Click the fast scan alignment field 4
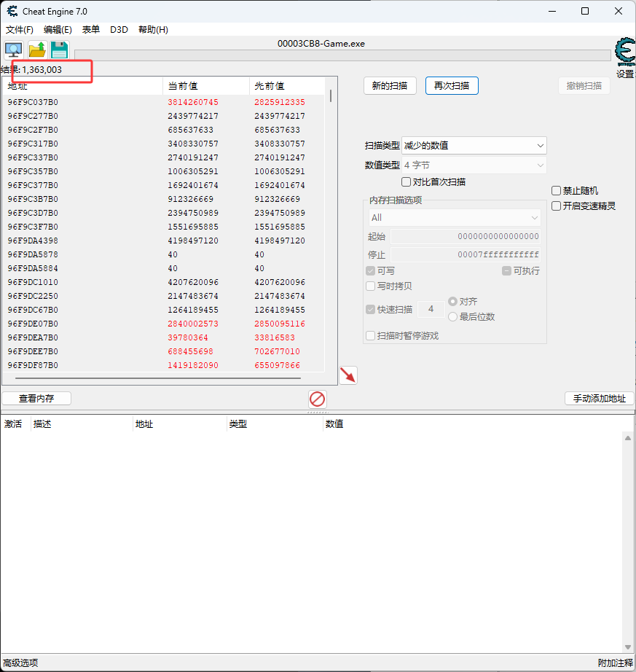Image resolution: width=636 pixels, height=672 pixels. 431,309
